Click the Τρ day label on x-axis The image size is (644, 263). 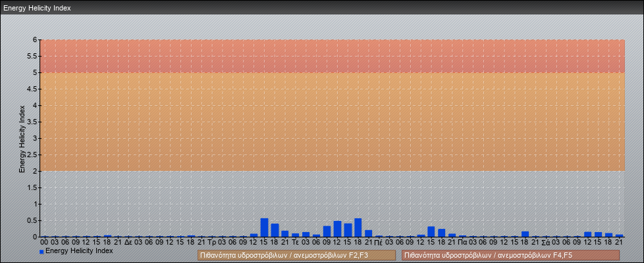tap(212, 242)
